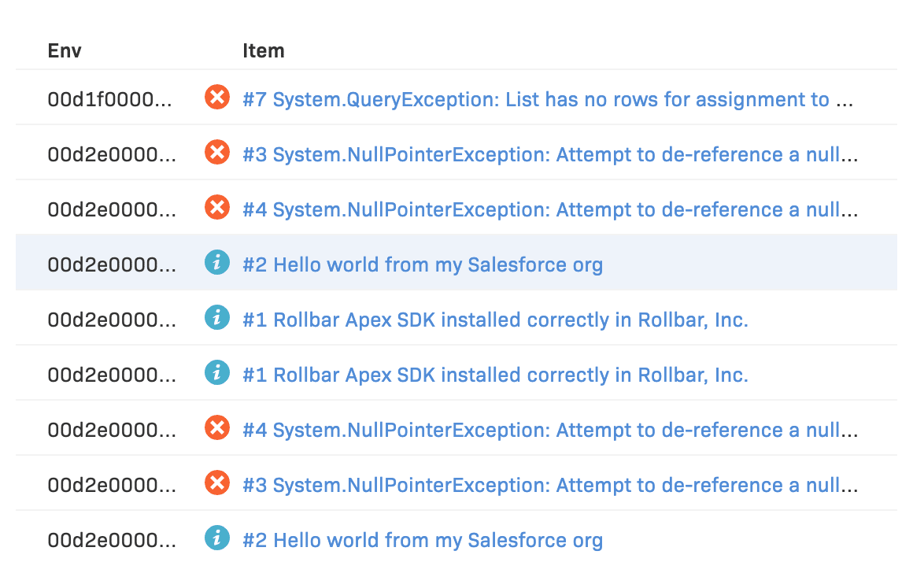Click info icon beside second Rollbar Apex SDK item
The width and height of the screenshot is (913, 588).
click(x=216, y=373)
